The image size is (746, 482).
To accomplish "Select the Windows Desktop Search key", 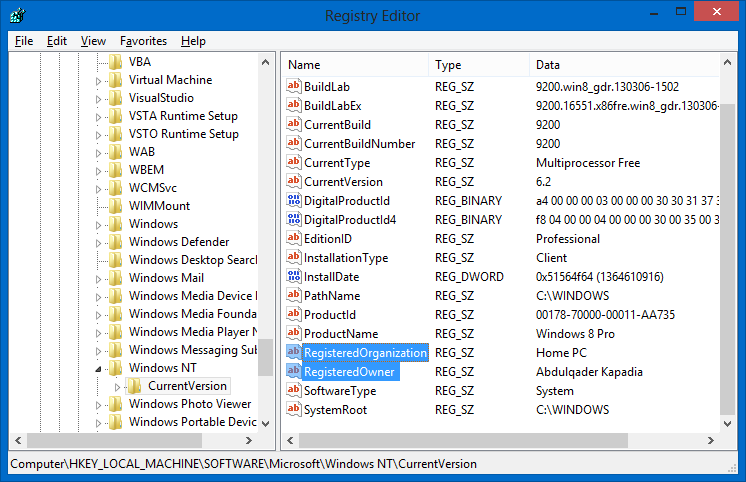I will [x=193, y=260].
